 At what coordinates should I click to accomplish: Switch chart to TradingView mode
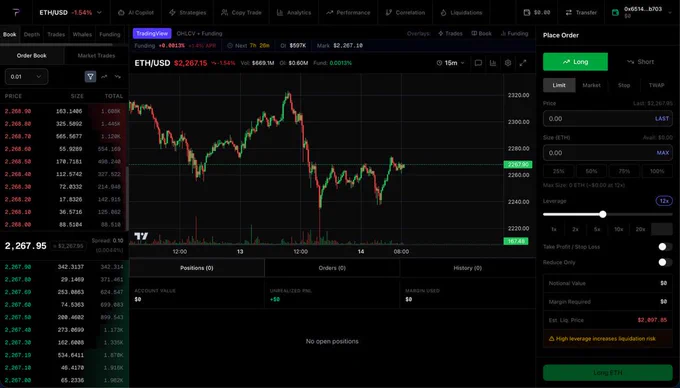pos(152,33)
